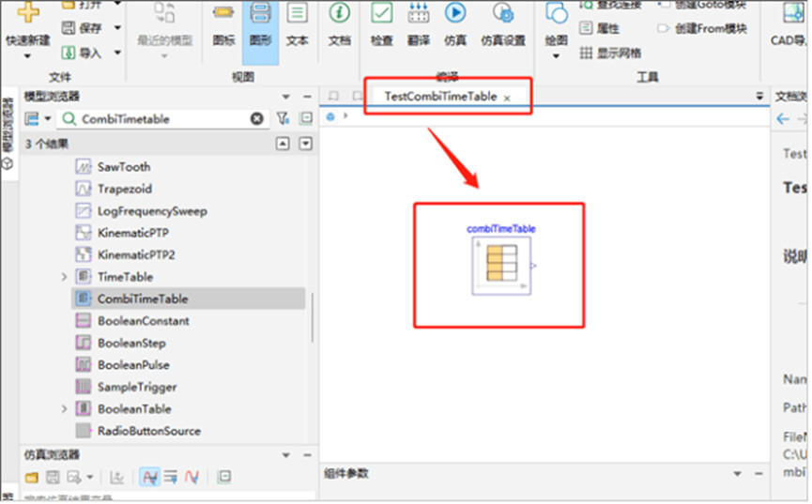Clear the model browser search text
812x504 pixels.
point(257,118)
